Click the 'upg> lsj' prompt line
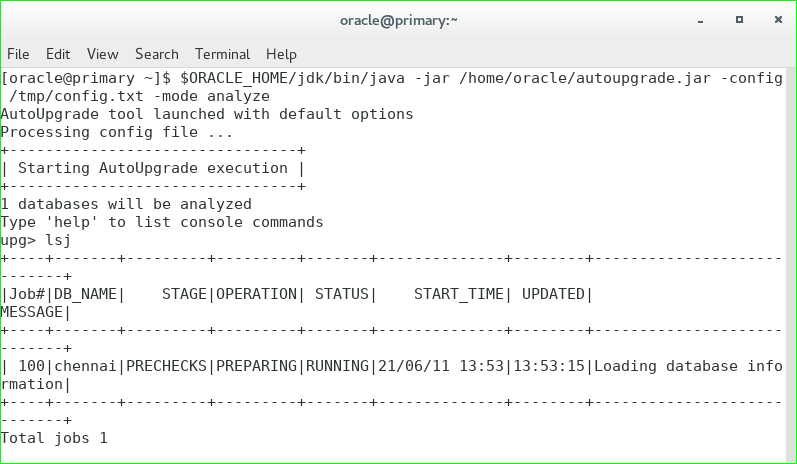The width and height of the screenshot is (797, 464). tap(36, 240)
